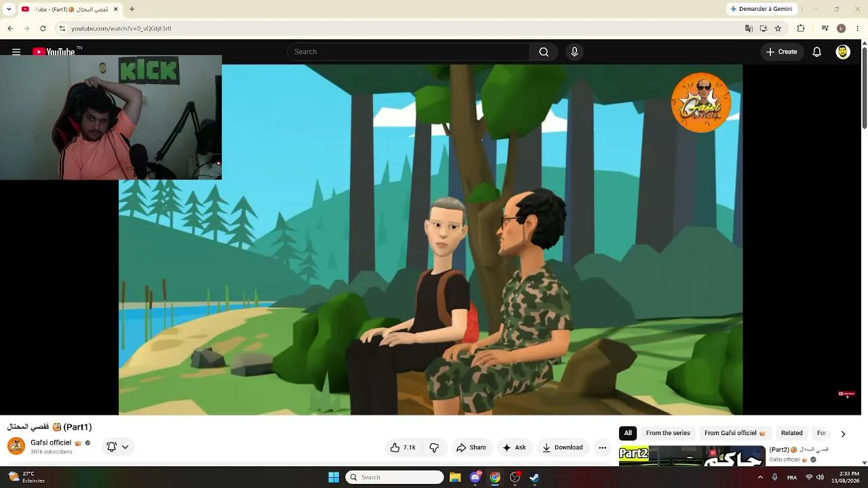This screenshot has height=488, width=868.
Task: Open the weather widget showing 27°C
Action: 26,477
